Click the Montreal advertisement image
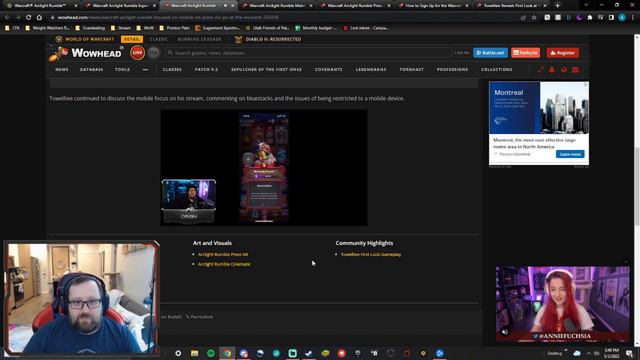This screenshot has height=360, width=640. pos(539,108)
